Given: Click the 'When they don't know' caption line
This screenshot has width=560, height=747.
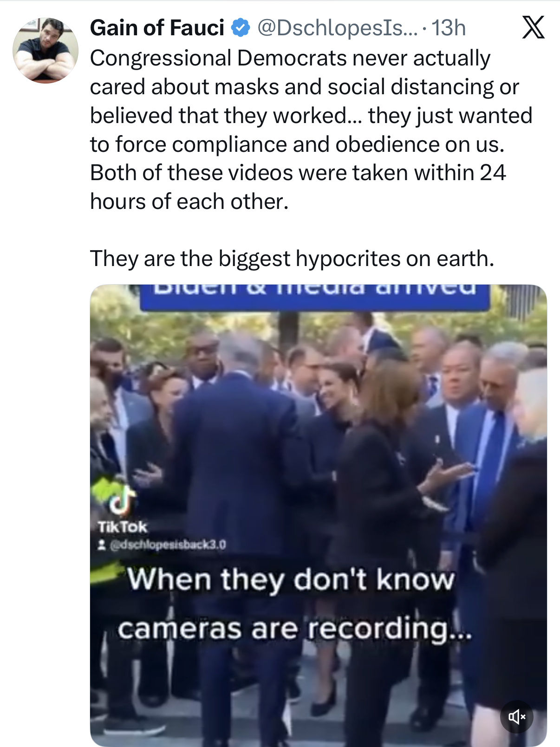Looking at the screenshot, I should (x=291, y=580).
